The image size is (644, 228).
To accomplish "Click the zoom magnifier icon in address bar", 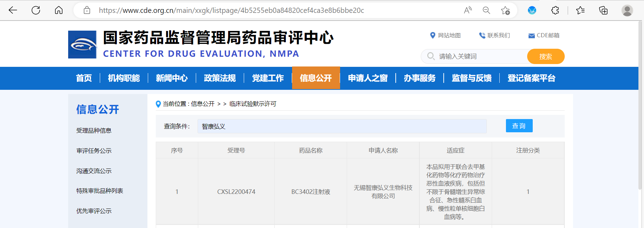I will [486, 10].
